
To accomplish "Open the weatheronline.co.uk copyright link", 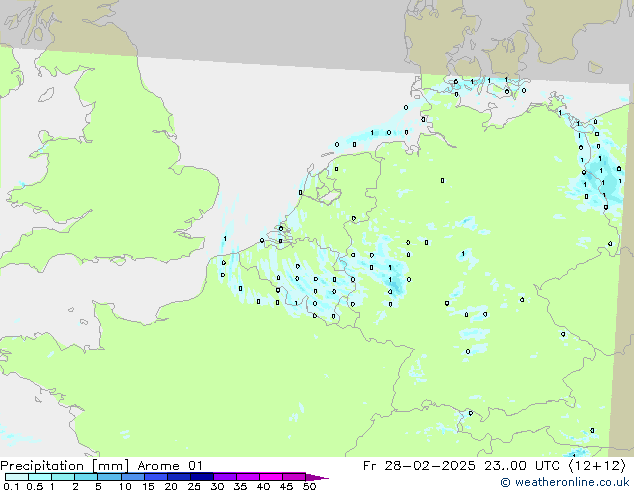I will point(565,482).
